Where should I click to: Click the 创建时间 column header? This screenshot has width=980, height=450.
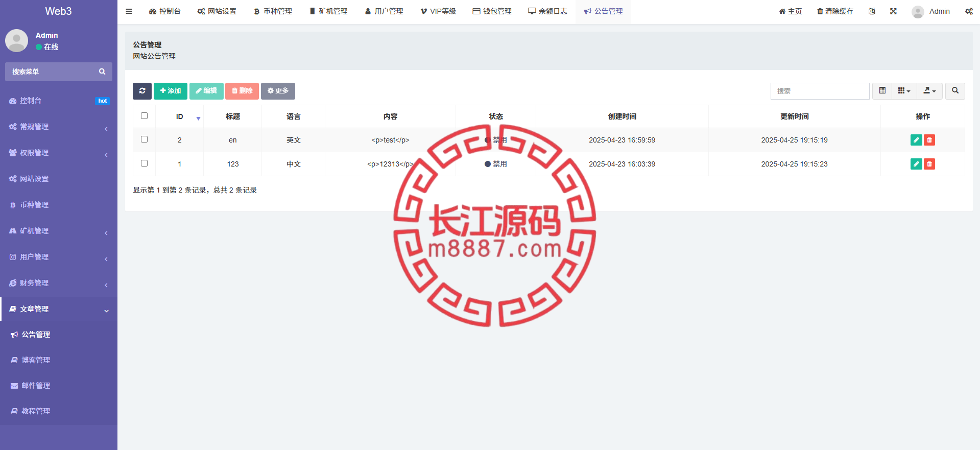coord(622,116)
